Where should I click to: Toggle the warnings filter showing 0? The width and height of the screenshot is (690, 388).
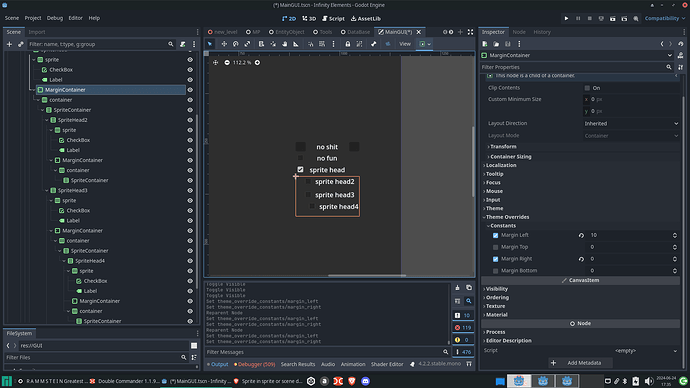pyautogui.click(x=462, y=340)
